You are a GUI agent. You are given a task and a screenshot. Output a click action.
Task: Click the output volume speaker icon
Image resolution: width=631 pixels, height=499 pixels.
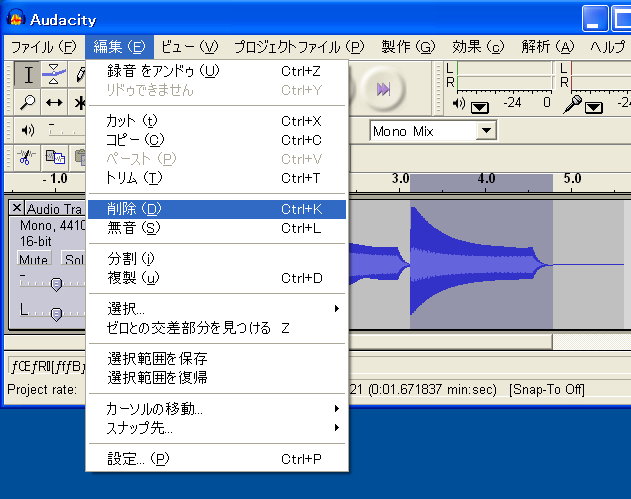[x=27, y=130]
